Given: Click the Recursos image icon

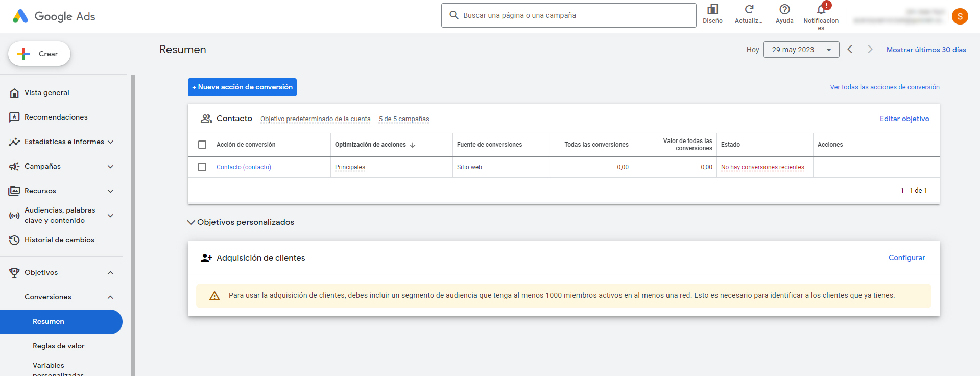Looking at the screenshot, I should (14, 191).
